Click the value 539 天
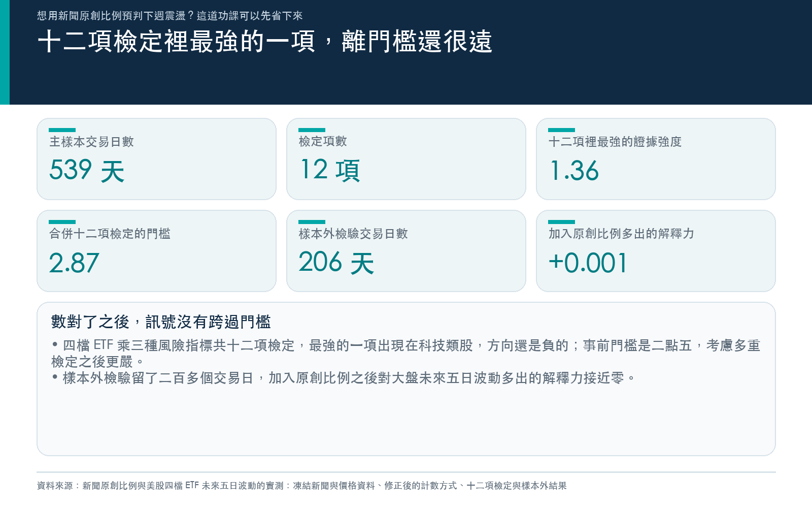Screen dimensions: 812x508 point(87,171)
